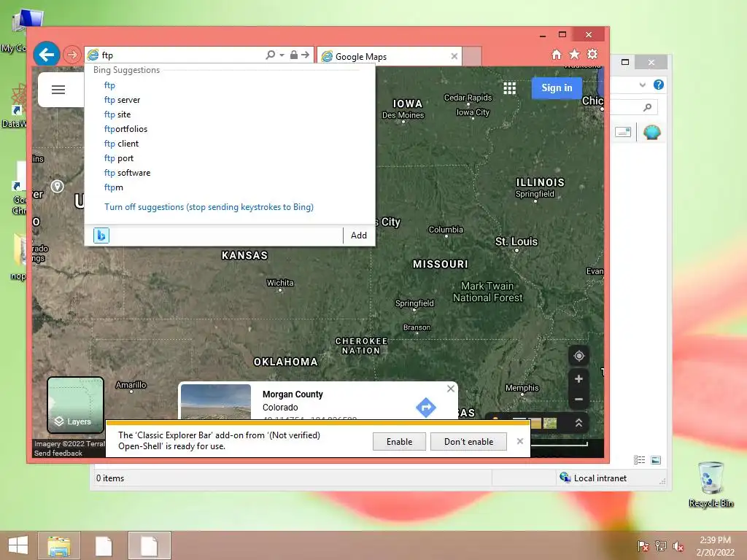Click the Wichita city label
747x560 pixels.
tap(280, 283)
